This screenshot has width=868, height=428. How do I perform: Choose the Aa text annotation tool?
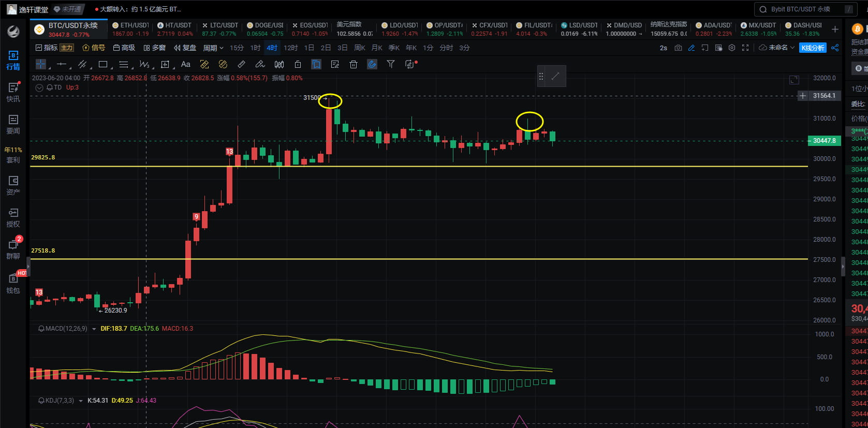186,64
